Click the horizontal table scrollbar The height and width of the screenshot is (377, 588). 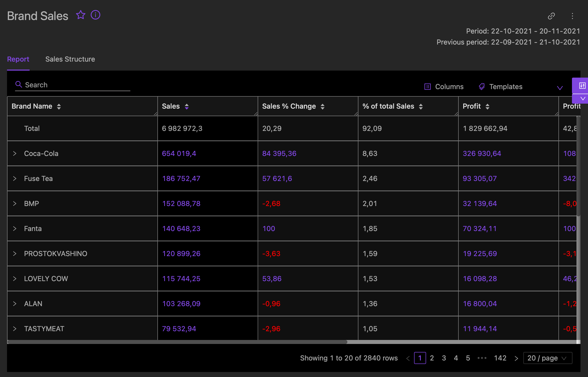(177, 342)
